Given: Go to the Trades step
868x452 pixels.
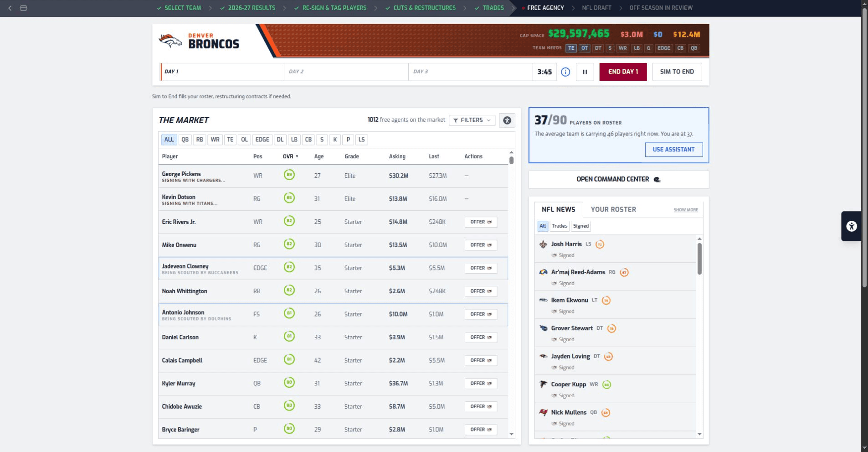Looking at the screenshot, I should point(489,8).
